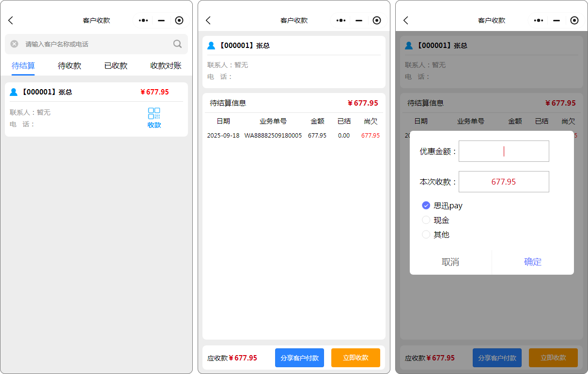Viewport: 588px width, 374px height.
Task: Open the 已收款 tab
Action: coord(116,66)
